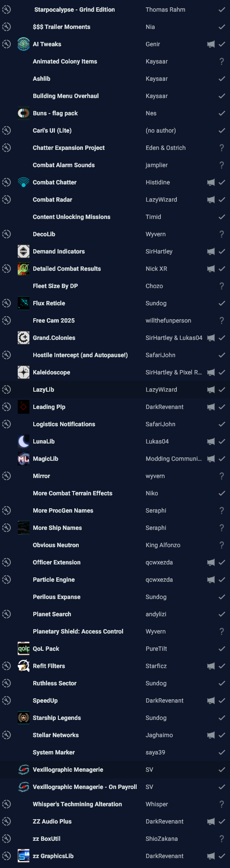Click the AI Tweaks mod icon
This screenshot has width=230, height=868.
[x=23, y=44]
